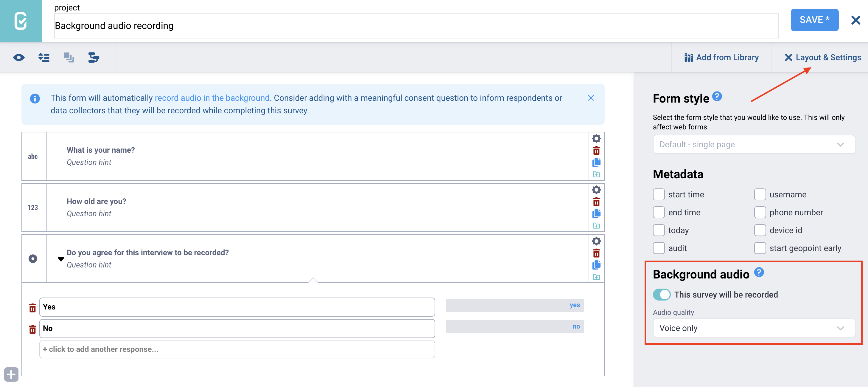This screenshot has height=387, width=868.
Task: Edit hint under the consent question
Action: click(89, 265)
